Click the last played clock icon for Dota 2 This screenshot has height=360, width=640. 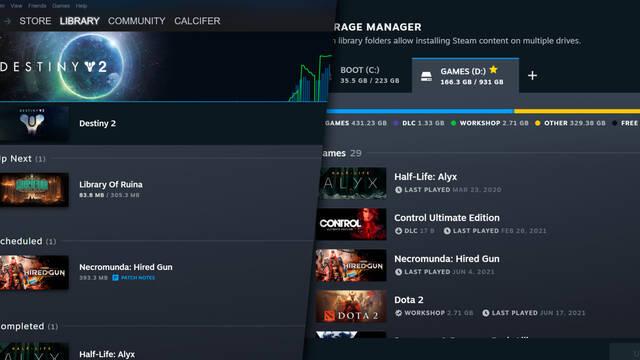pyautogui.click(x=486, y=313)
